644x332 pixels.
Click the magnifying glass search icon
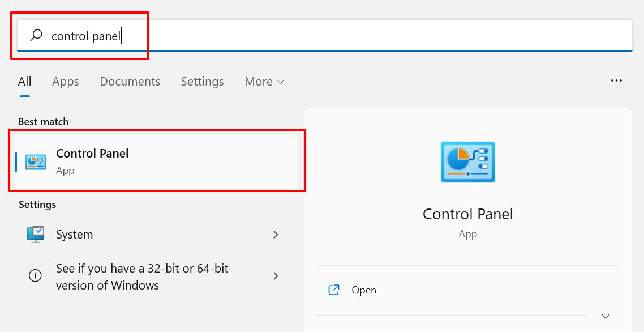(x=37, y=35)
